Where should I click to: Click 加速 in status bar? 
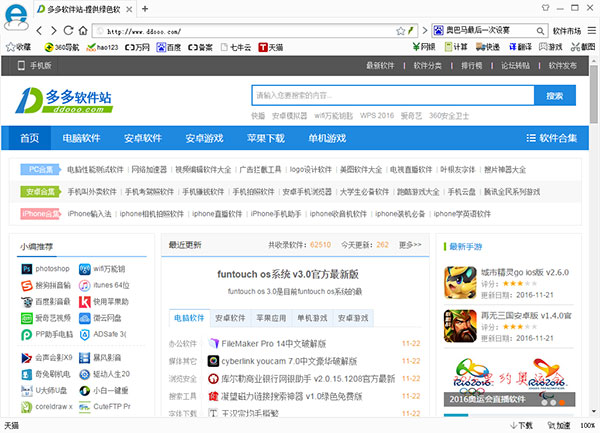pos(559,425)
